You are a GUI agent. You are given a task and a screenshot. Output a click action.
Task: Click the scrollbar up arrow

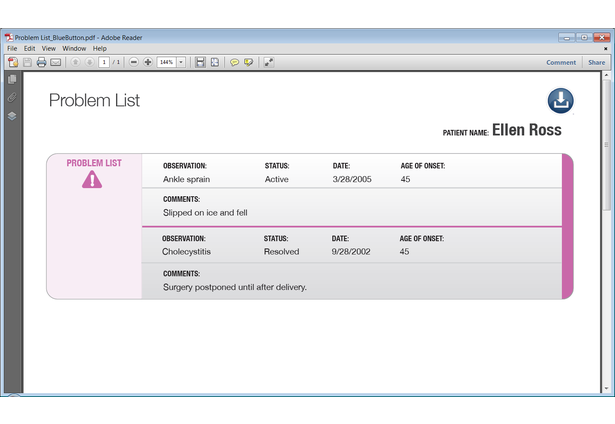coord(606,75)
